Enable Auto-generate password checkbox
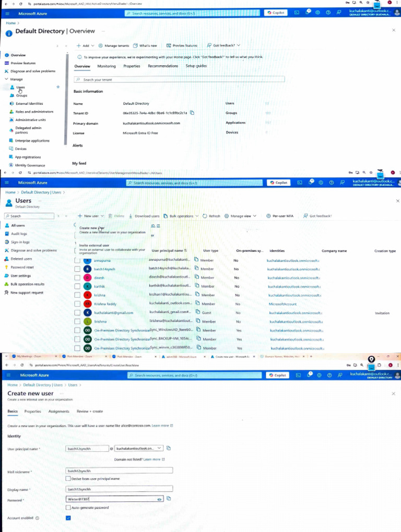The width and height of the screenshot is (401, 532). tap(68, 507)
